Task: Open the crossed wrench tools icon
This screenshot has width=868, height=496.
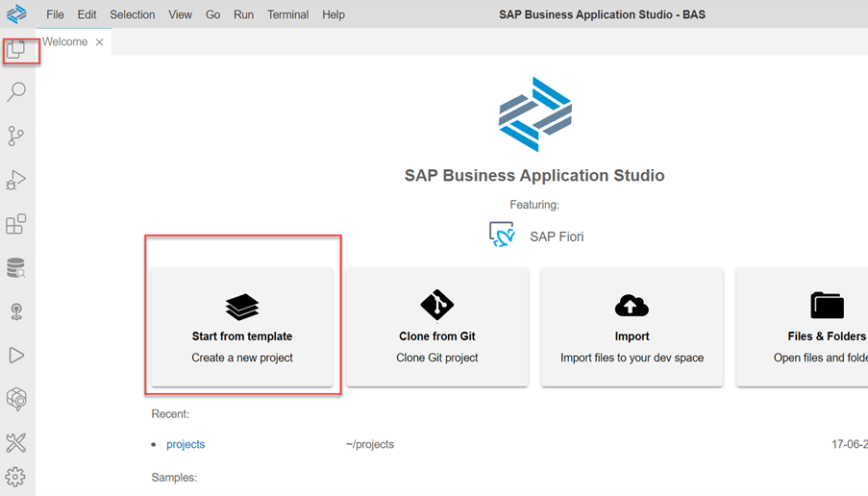Action: point(16,443)
